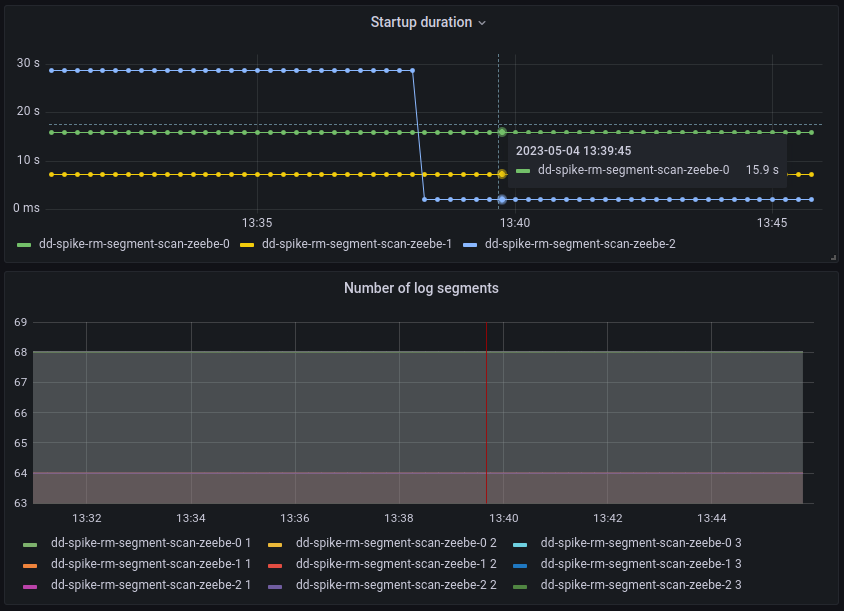Image resolution: width=844 pixels, height=611 pixels.
Task: Click the green line icon beside dd-spike-rm-segment-scan-zeebe-0 1
Action: coord(30,543)
